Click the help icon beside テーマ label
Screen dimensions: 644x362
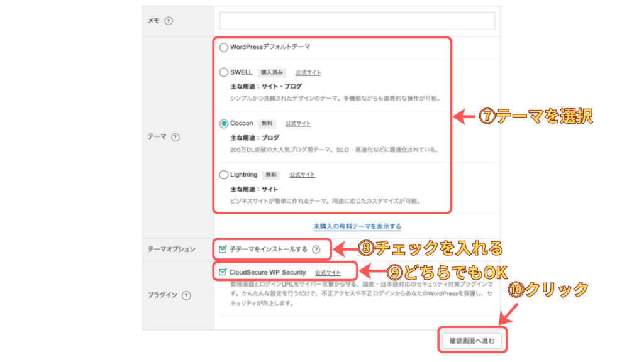click(175, 137)
